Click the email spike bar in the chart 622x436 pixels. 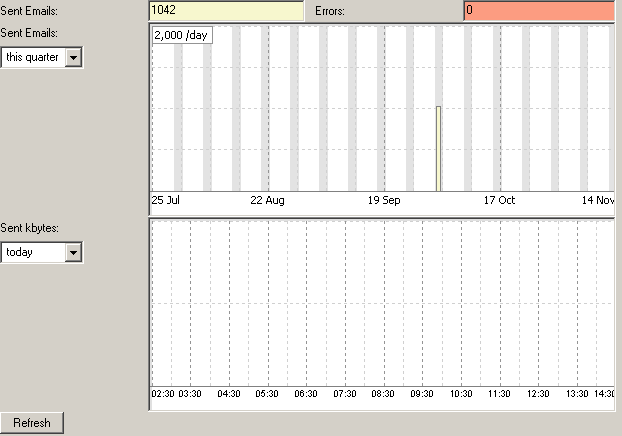[438, 148]
